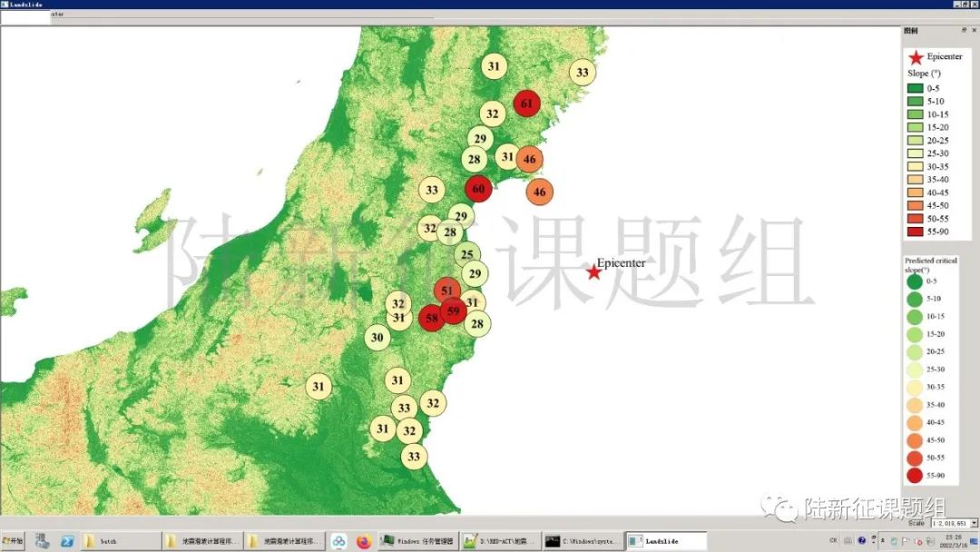Image resolution: width=980 pixels, height=552 pixels.
Task: Float the legend panel using the pin button
Action: pyautogui.click(x=964, y=31)
